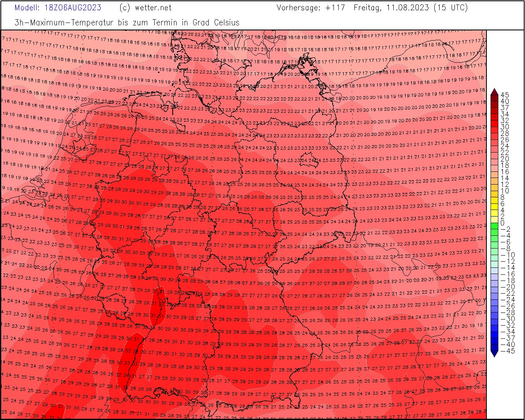Click the (15 UTC) time label

click(x=450, y=8)
